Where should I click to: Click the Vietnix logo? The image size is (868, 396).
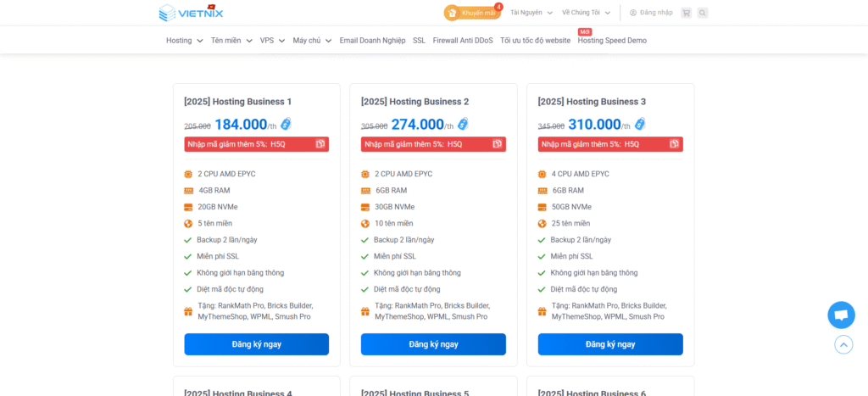(191, 13)
